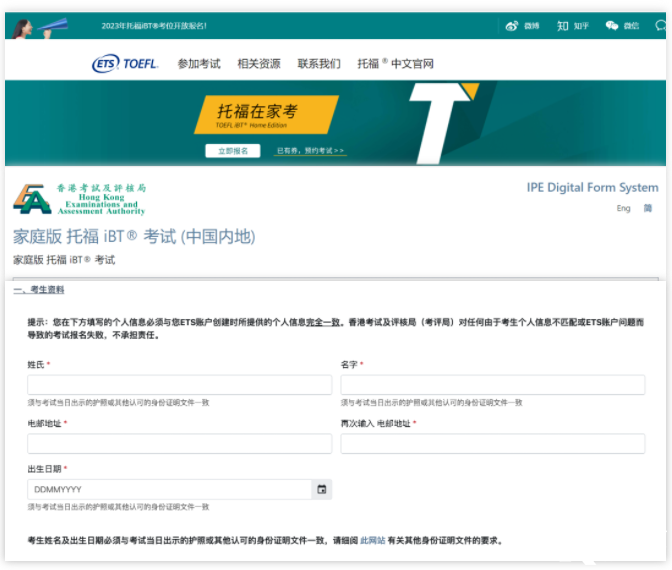Click the chat bubble icon at top right
This screenshot has width=672, height=570.
pos(661,26)
